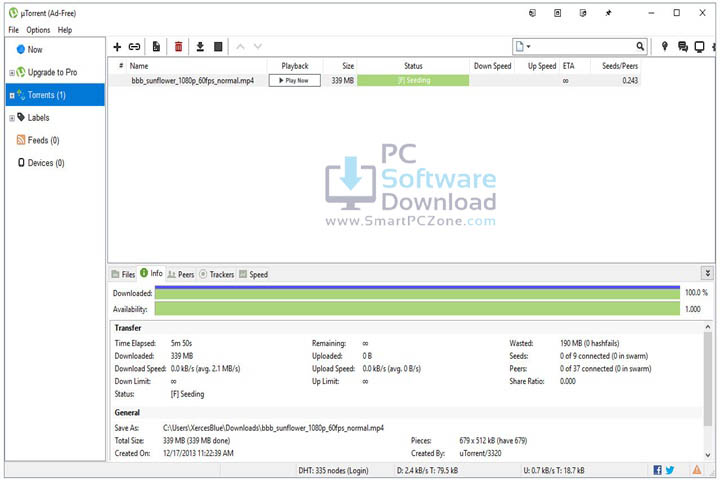Sort by the Status column header
Screen dimensions: 720x480
pyautogui.click(x=413, y=66)
